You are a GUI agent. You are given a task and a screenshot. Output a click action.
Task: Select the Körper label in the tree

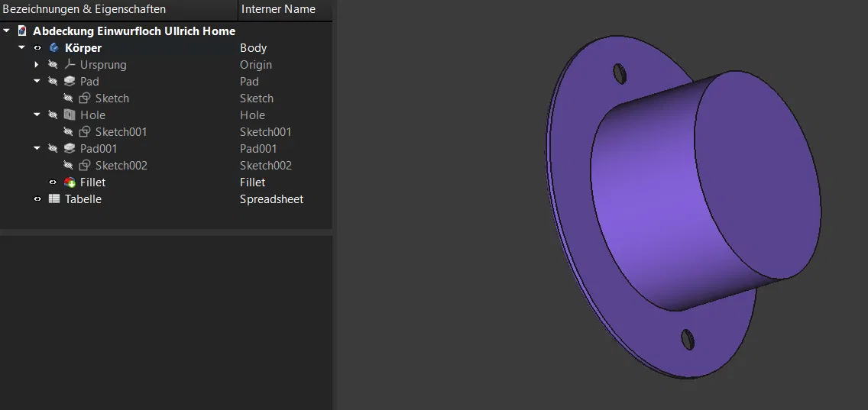tap(83, 48)
